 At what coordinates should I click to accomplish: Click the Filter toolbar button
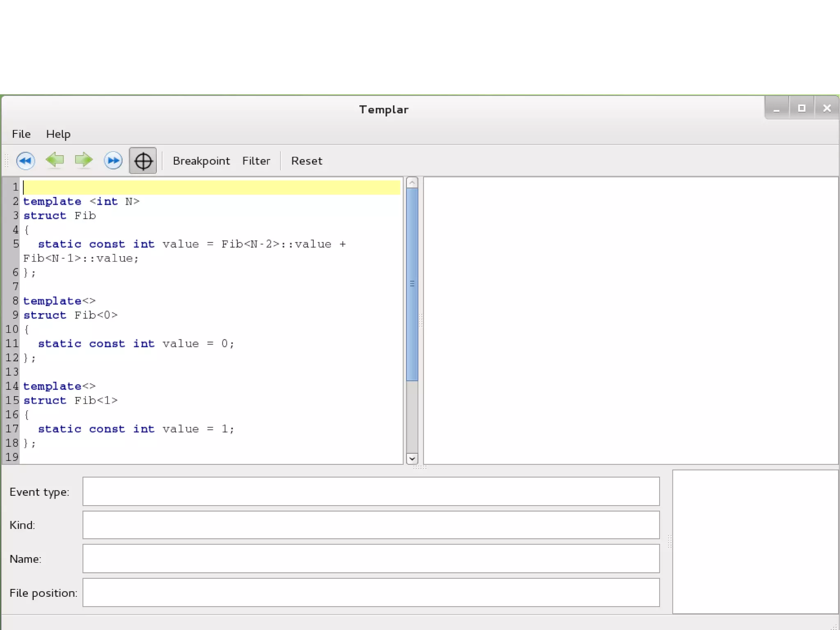[256, 161]
